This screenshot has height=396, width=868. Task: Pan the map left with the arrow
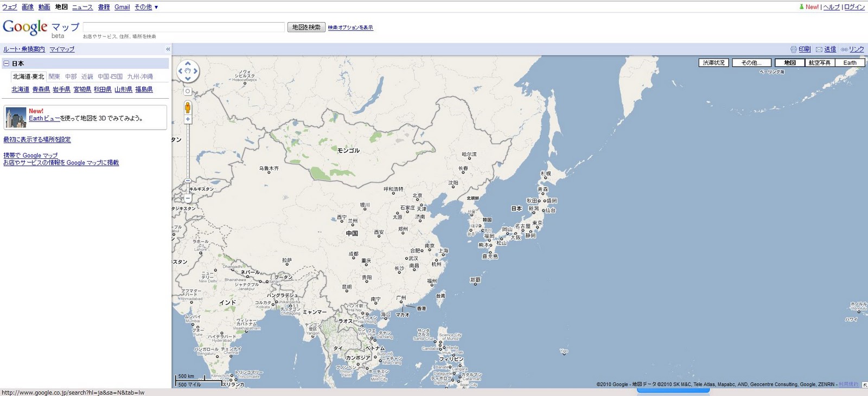(181, 71)
